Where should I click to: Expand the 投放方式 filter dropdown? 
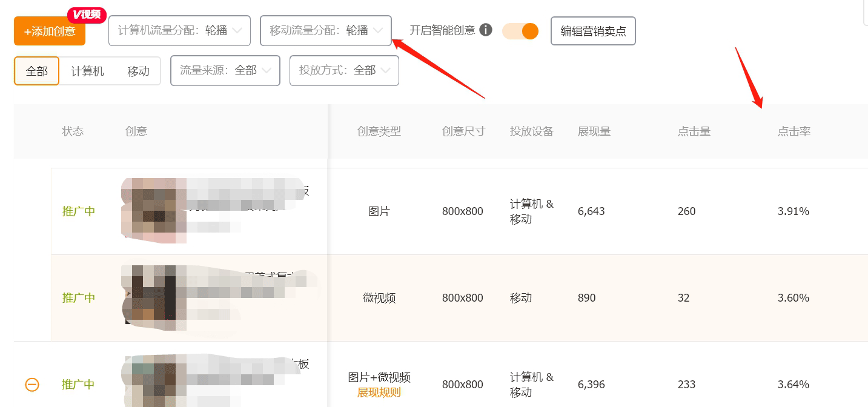pos(344,71)
